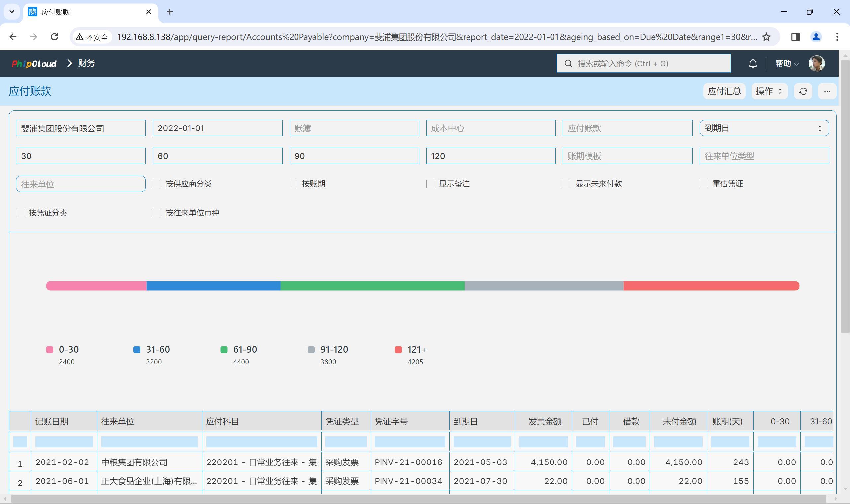Click the PhipCloud logo
850x504 pixels.
tap(34, 63)
